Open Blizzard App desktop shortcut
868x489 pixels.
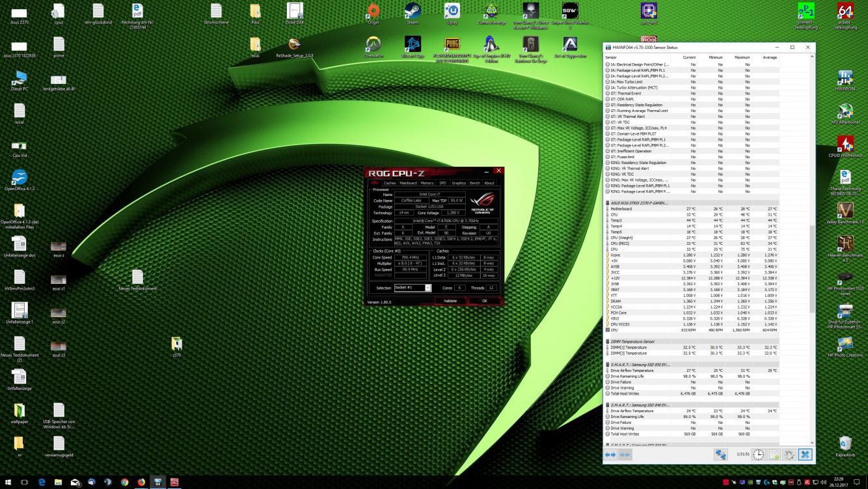pos(413,47)
